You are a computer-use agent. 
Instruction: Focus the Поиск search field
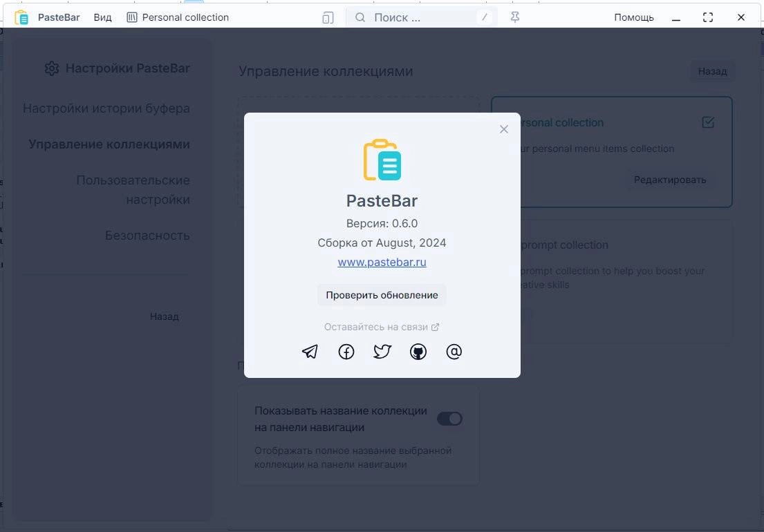(x=422, y=17)
